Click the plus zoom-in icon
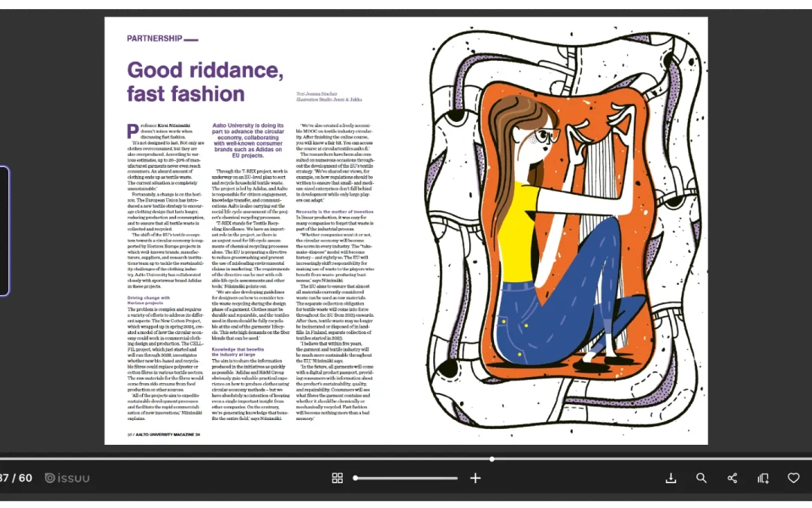This screenshot has width=812, height=508. 475,478
